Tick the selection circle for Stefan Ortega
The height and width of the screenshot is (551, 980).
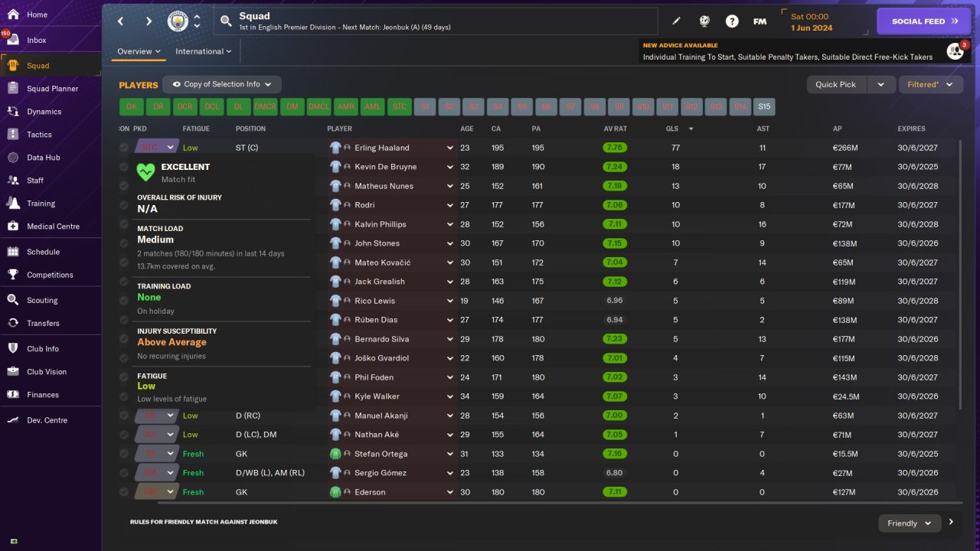pos(125,454)
